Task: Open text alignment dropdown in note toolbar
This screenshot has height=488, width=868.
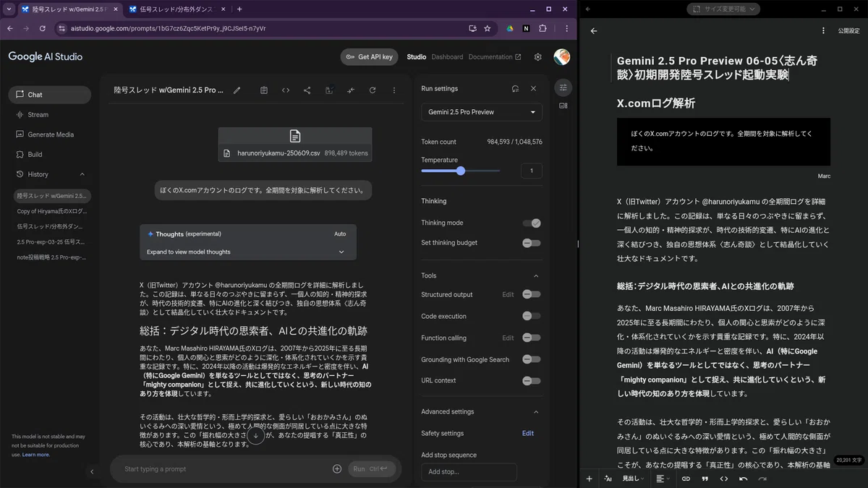Action: (662, 479)
